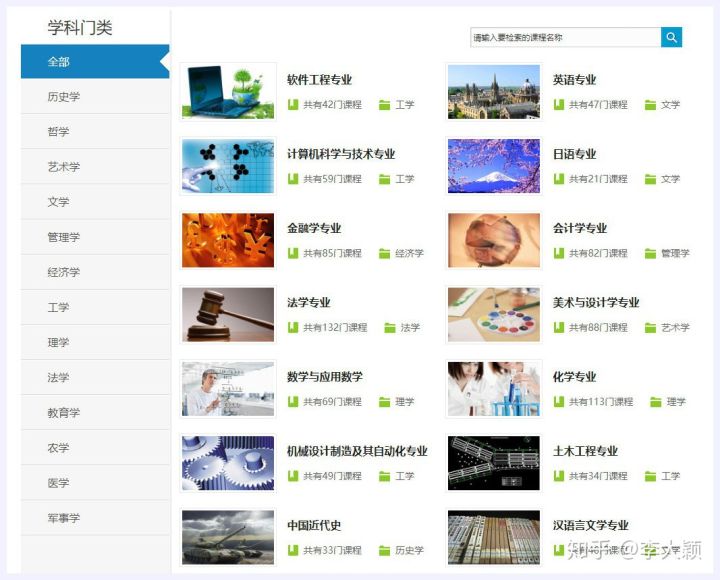Click the folder icon in 软件工程专业 row
Viewport: 720px width, 580px height.
[385, 105]
